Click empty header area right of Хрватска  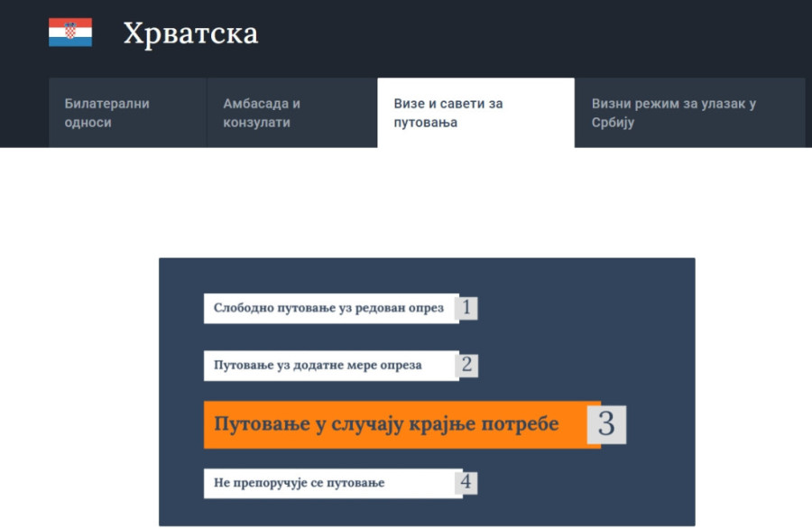(541, 36)
